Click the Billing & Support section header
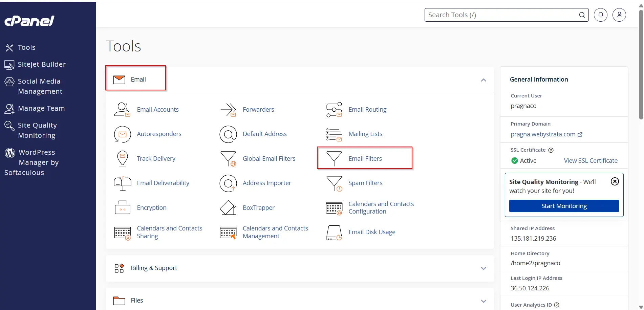This screenshot has width=644, height=310. point(300,268)
